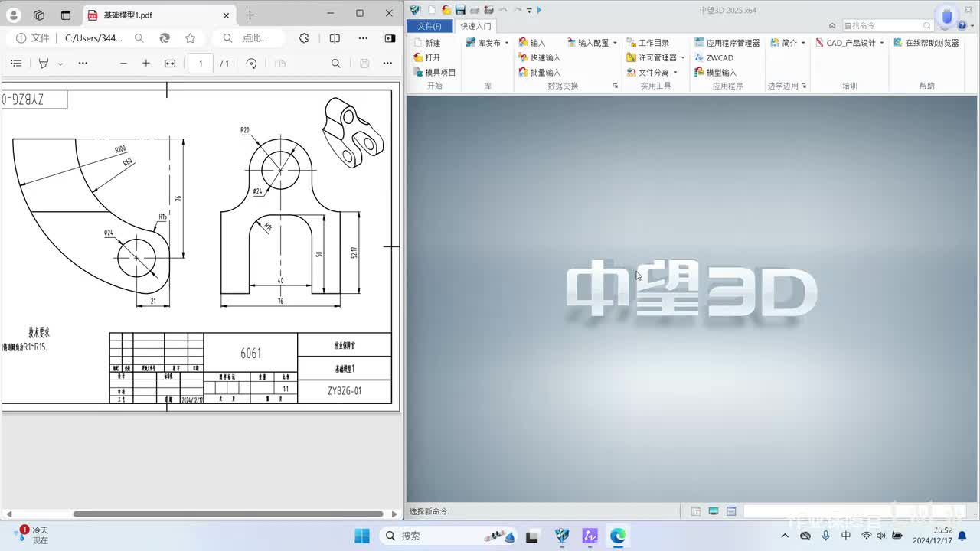Open the 文件(F) menu tab
Screen dimensions: 980x551
pyautogui.click(x=430, y=26)
